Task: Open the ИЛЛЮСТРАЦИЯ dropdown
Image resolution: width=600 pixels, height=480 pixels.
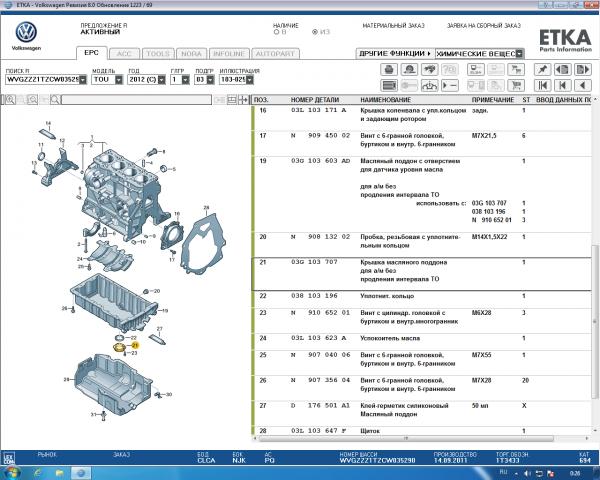Action: [x=249, y=80]
